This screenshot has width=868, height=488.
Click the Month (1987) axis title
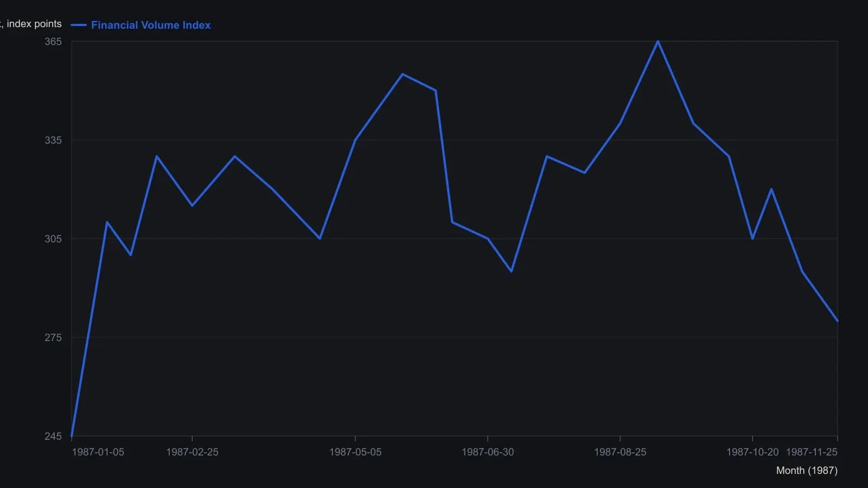click(x=807, y=471)
